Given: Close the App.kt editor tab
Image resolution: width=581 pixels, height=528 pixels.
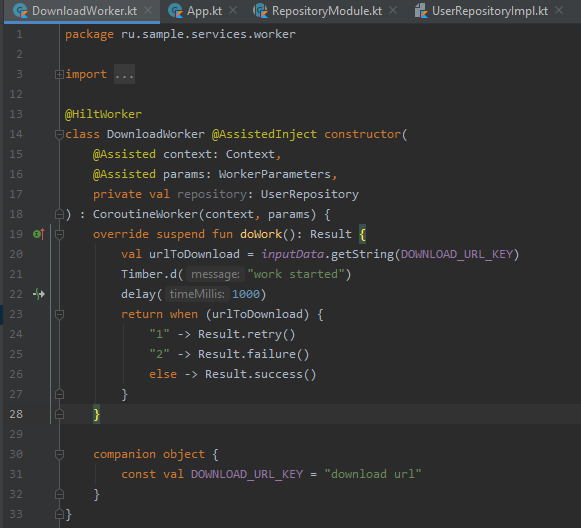Looking at the screenshot, I should coord(233,10).
